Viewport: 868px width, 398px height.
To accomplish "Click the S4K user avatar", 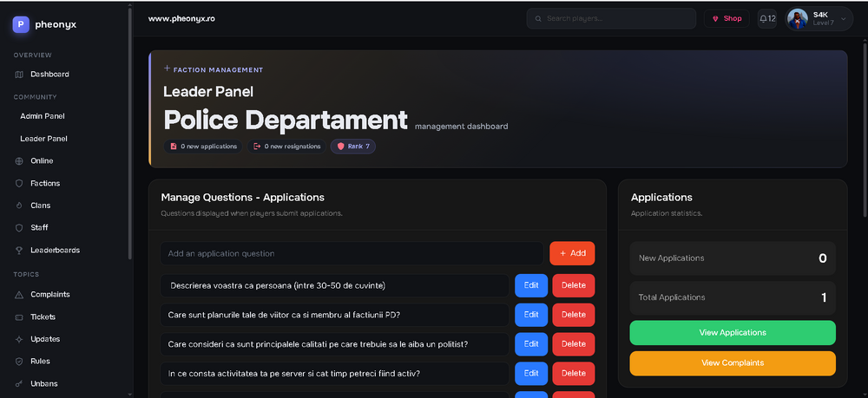I will [x=797, y=19].
